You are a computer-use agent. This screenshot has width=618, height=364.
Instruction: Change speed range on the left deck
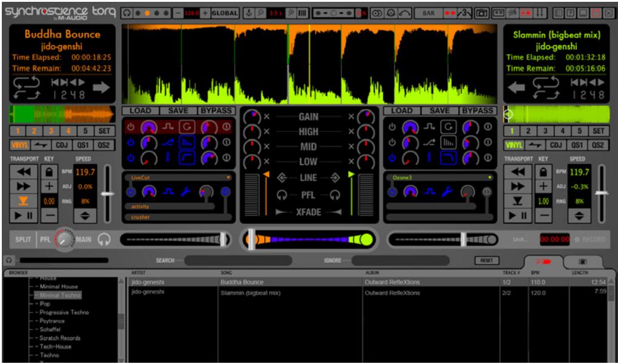pos(85,216)
